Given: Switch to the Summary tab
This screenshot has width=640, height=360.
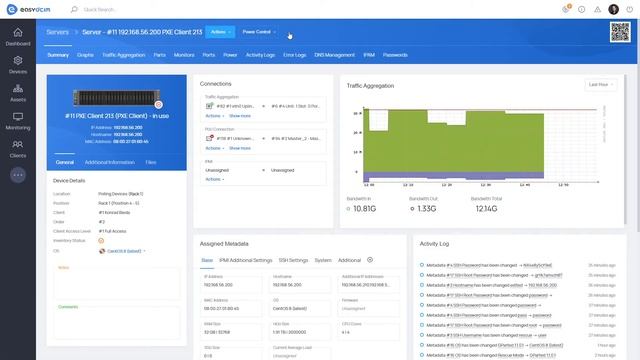Looking at the screenshot, I should (x=58, y=55).
